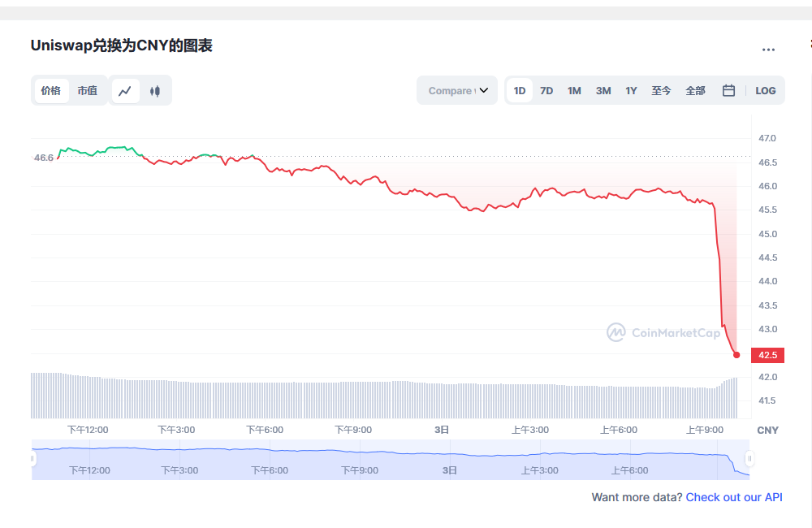812x528 pixels.
Task: Click the 44.5 price axis label
Action: coord(767,258)
